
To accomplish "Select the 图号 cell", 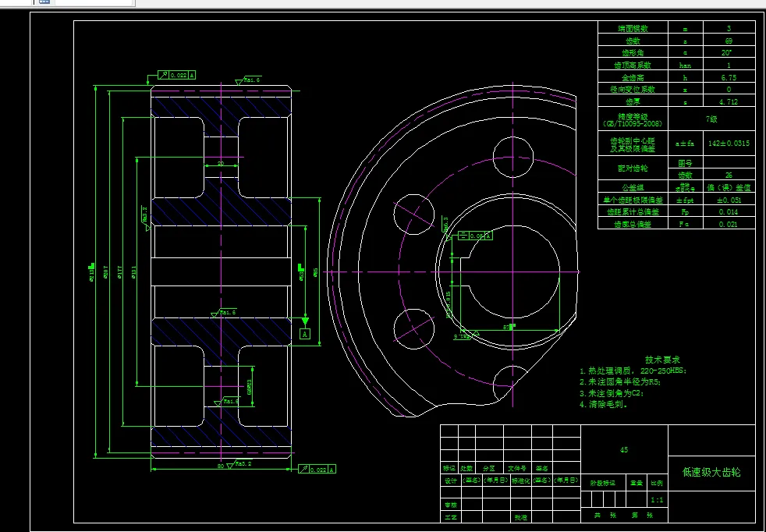I will click(685, 163).
